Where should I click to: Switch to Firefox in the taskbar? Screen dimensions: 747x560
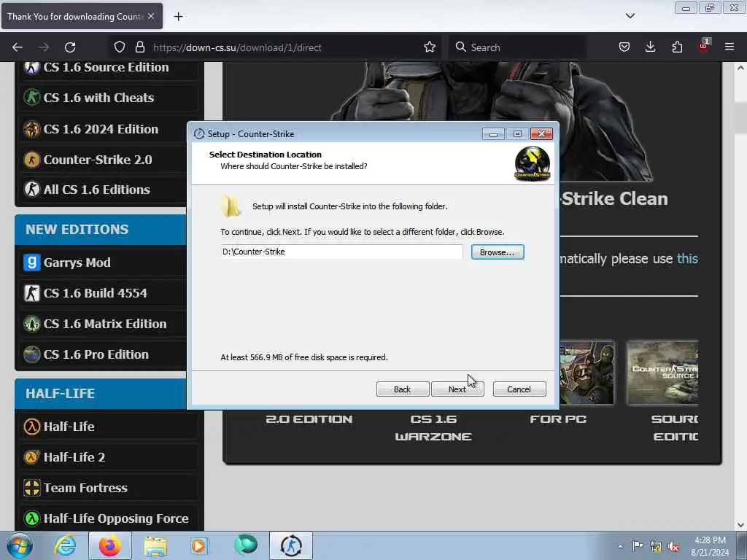click(109, 545)
